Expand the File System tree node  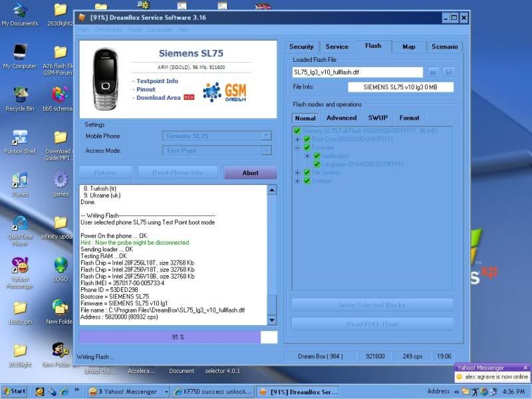(297, 172)
